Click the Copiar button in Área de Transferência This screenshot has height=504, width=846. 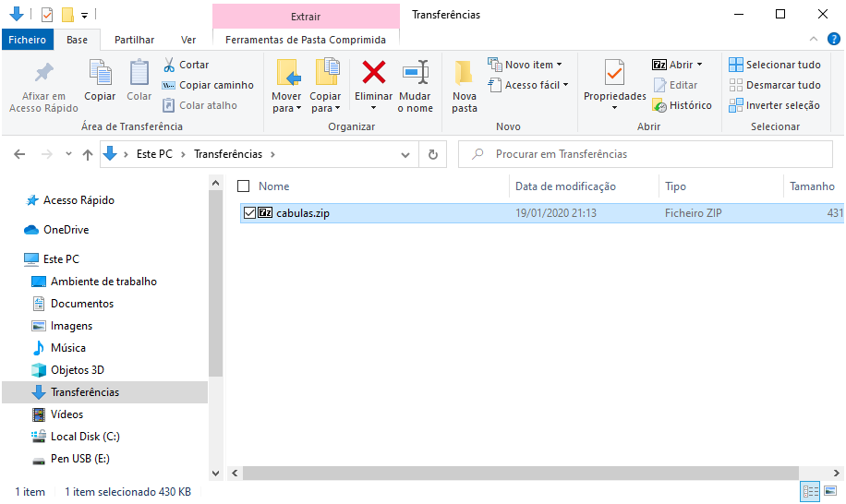click(x=100, y=81)
